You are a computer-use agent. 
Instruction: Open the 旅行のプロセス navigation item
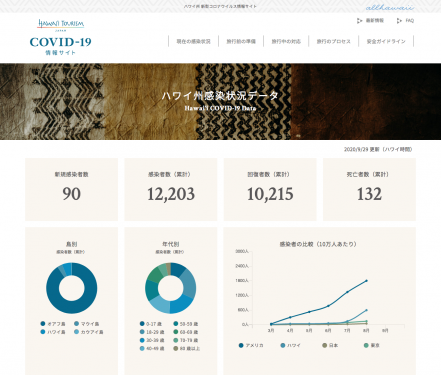[x=333, y=41]
